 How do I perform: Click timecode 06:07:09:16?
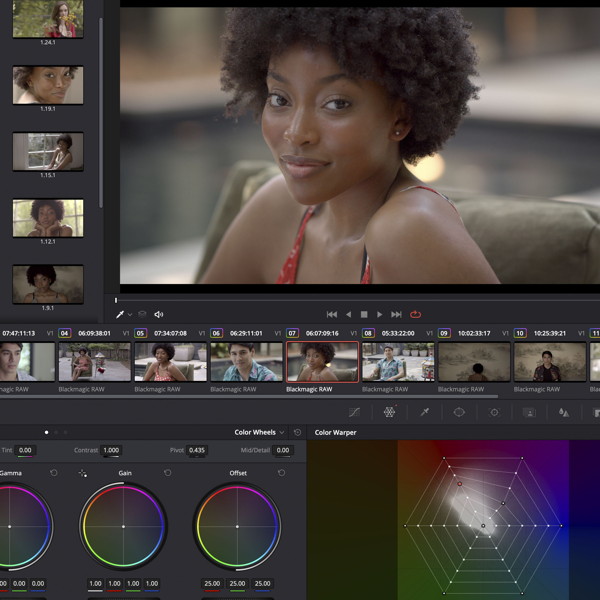coord(322,333)
